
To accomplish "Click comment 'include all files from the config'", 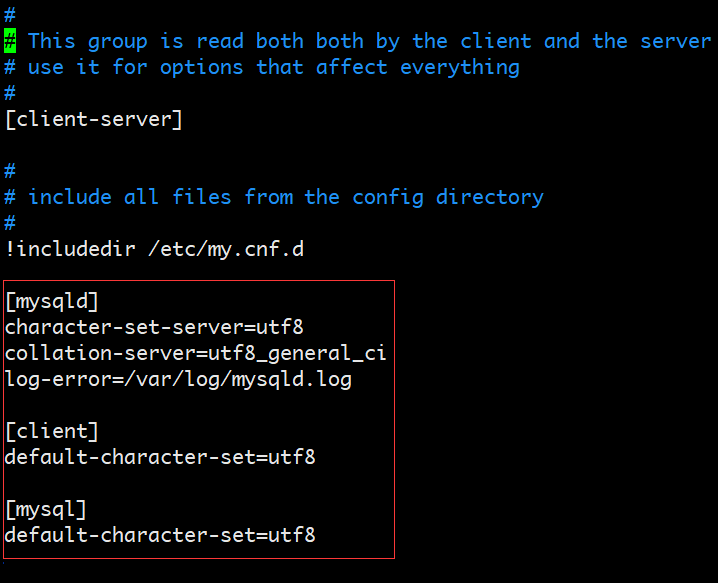I will point(226,197).
